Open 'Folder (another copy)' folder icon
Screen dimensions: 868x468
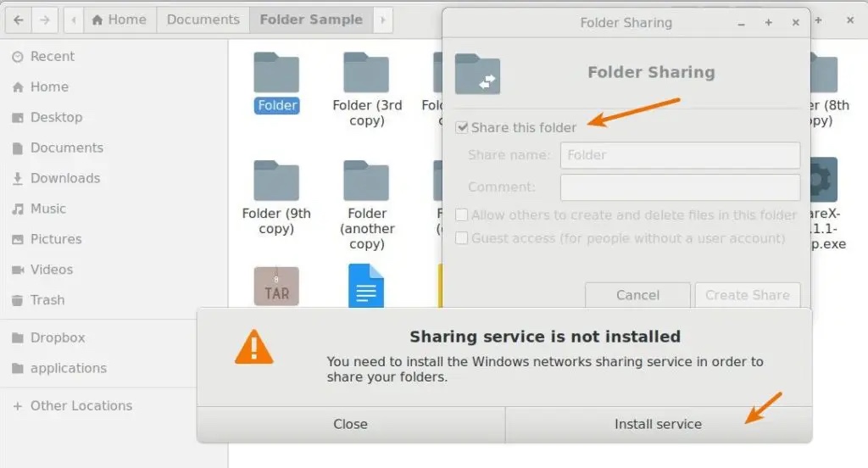tap(366, 181)
